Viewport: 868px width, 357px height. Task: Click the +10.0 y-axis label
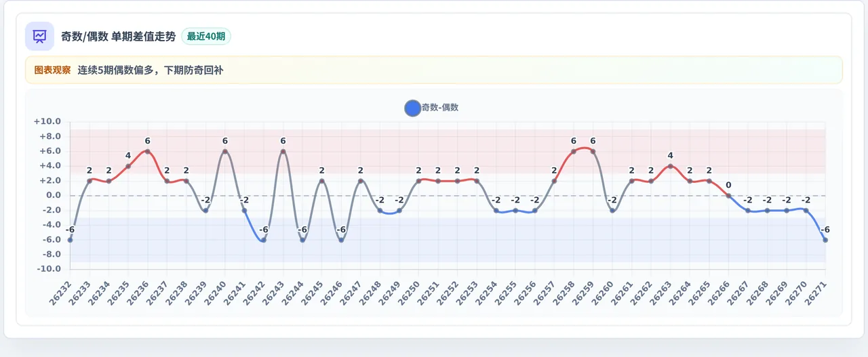(x=47, y=122)
